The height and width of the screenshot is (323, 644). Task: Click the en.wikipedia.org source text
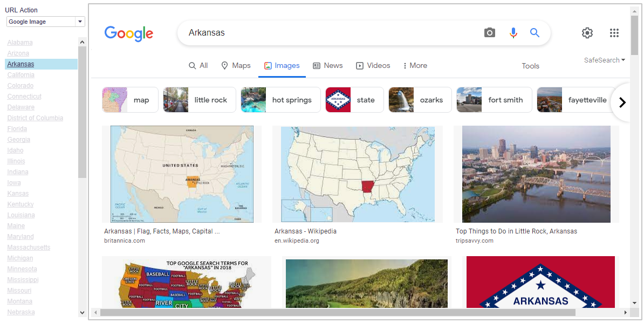click(x=297, y=240)
